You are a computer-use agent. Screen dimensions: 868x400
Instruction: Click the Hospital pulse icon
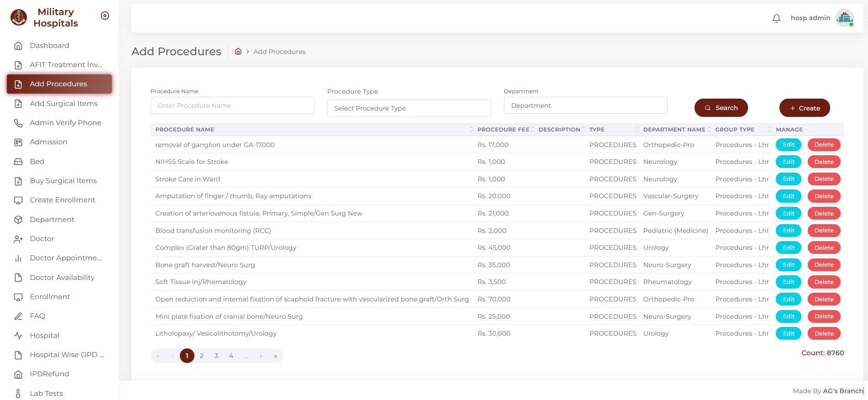(18, 336)
